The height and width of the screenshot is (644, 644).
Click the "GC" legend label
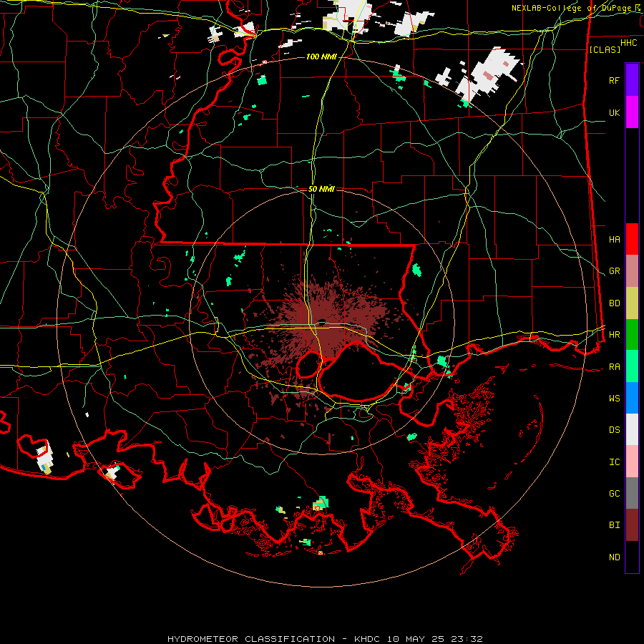click(x=614, y=494)
